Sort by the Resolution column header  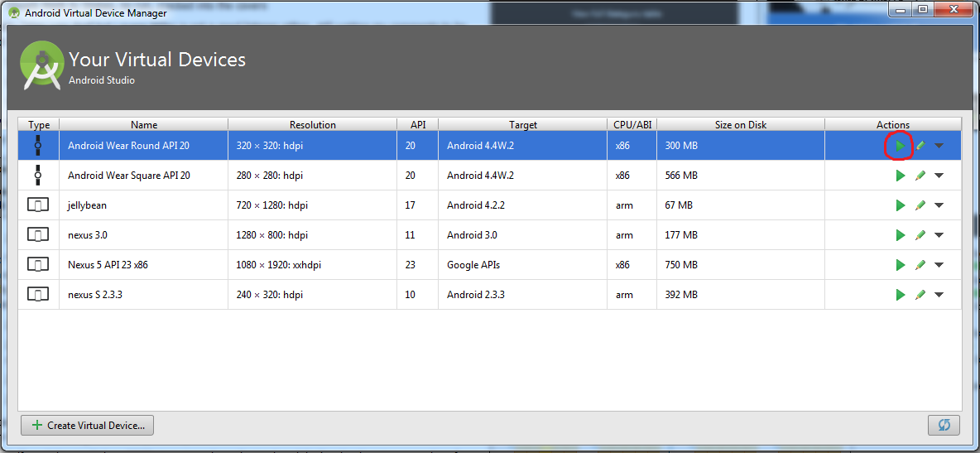313,124
